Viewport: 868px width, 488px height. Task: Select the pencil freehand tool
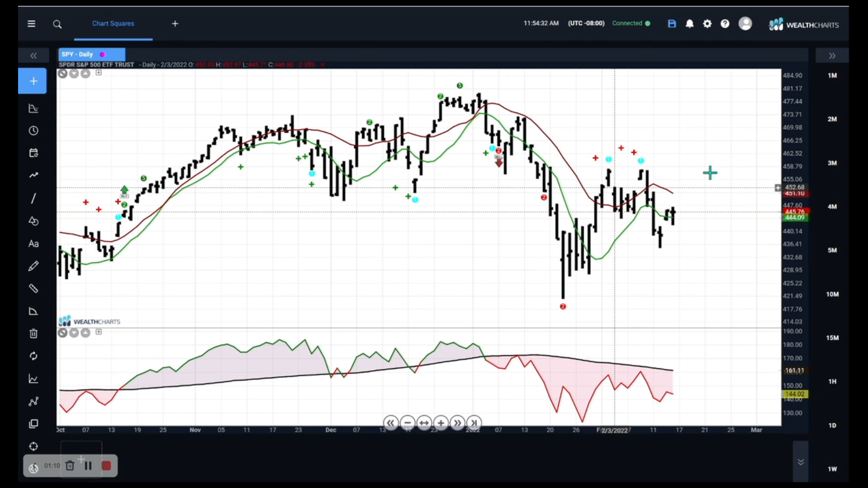(33, 266)
